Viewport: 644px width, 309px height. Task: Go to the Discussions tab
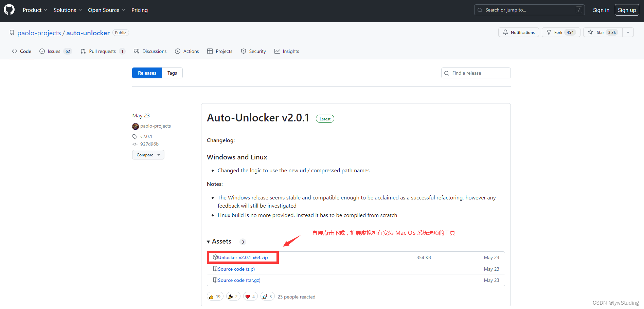150,51
